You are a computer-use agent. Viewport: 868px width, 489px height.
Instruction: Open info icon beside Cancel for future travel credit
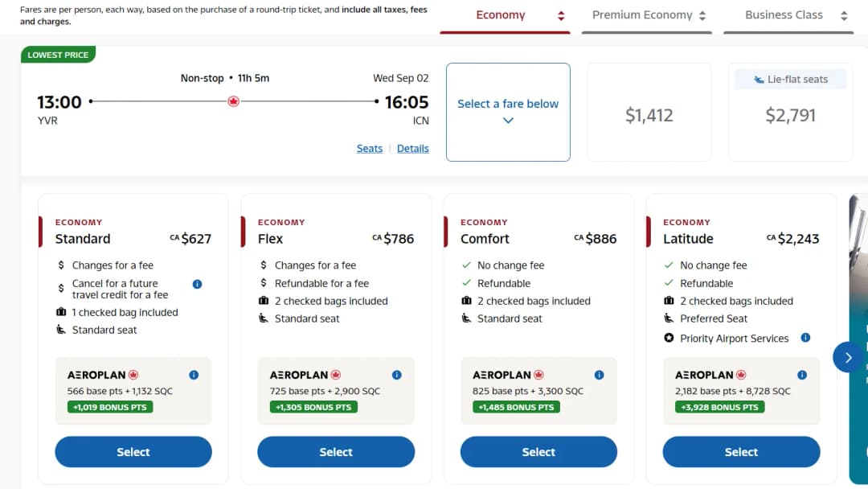[x=197, y=284]
